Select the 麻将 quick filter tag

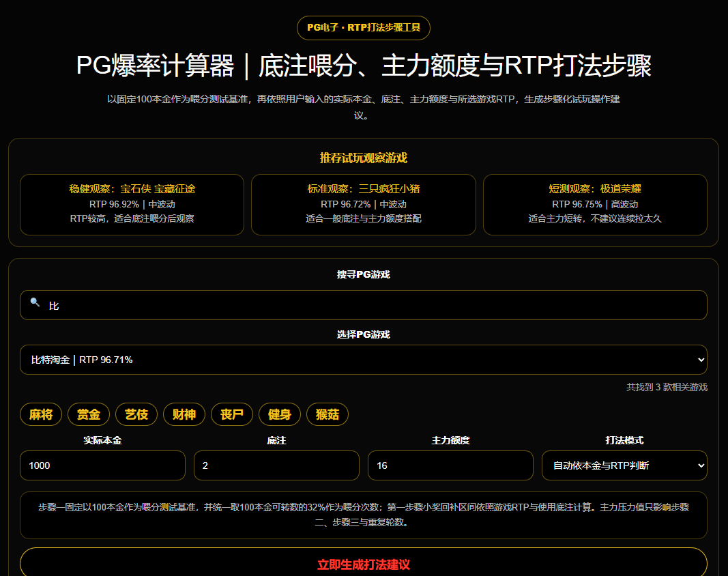41,414
